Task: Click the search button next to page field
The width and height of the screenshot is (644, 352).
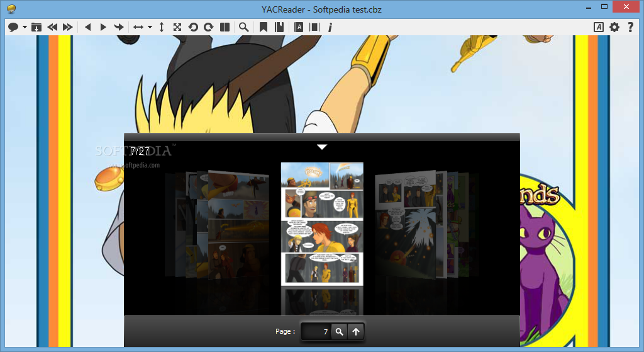Action: click(x=339, y=331)
